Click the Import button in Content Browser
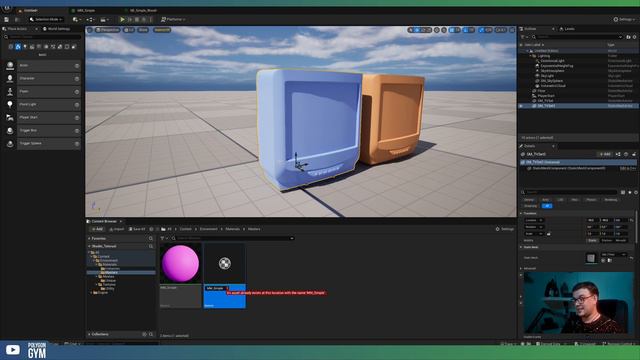The width and height of the screenshot is (640, 360). pos(116,229)
